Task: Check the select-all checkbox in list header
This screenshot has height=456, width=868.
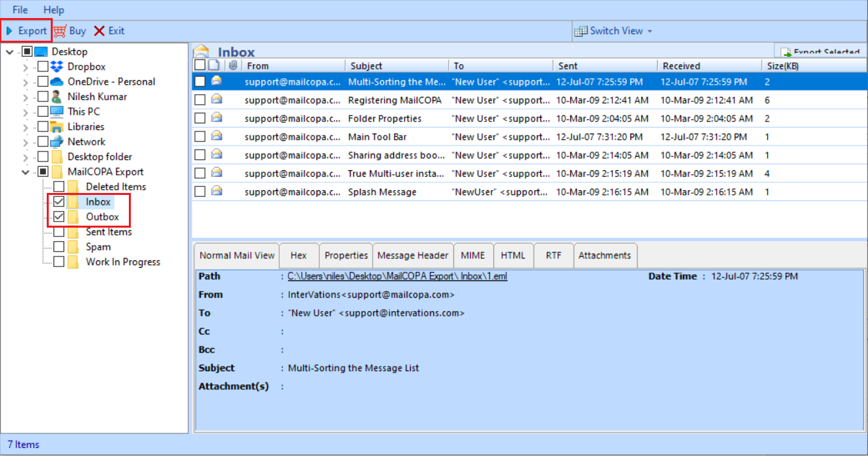Action: (x=200, y=65)
